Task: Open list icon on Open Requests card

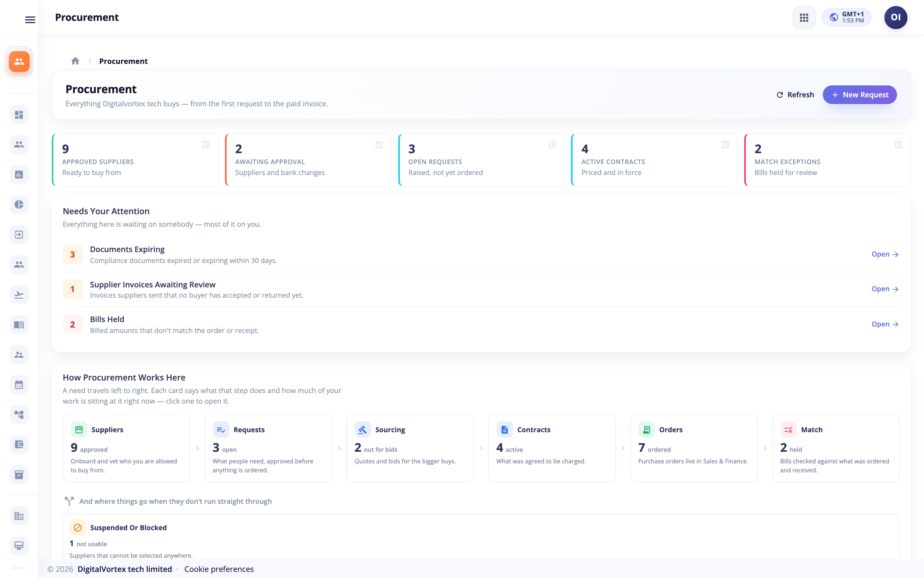Action: pyautogui.click(x=552, y=144)
